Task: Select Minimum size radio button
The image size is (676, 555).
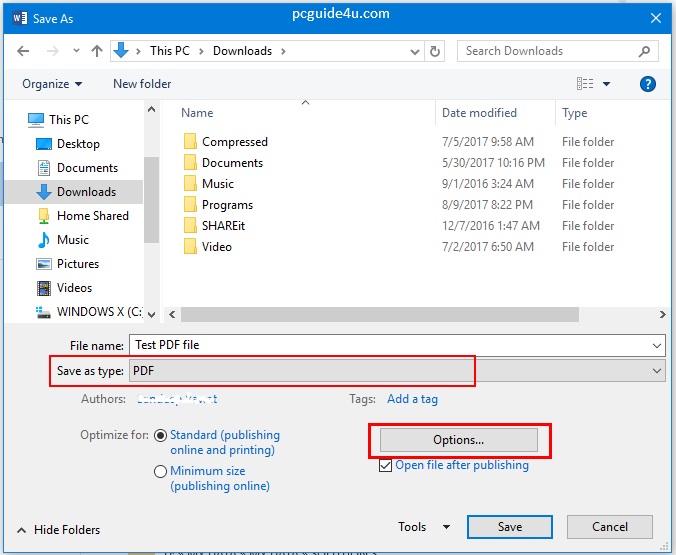Action: click(160, 471)
